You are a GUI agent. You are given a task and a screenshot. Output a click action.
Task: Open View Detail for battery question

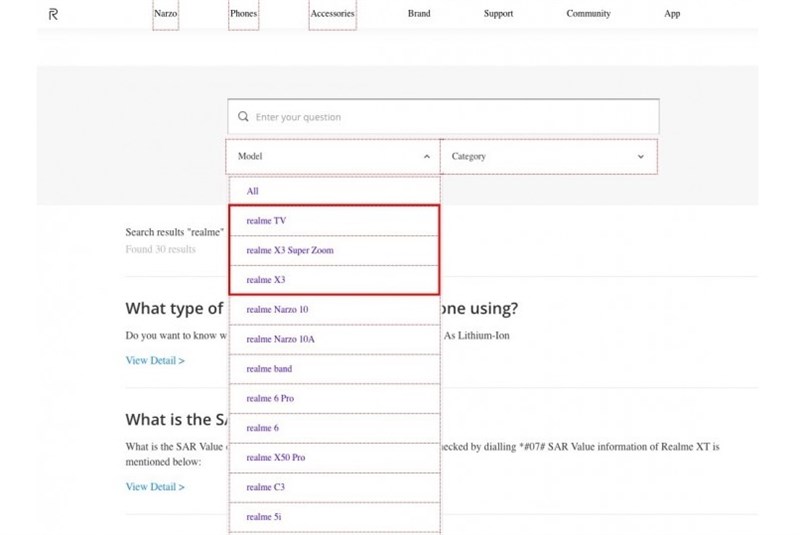pos(155,360)
